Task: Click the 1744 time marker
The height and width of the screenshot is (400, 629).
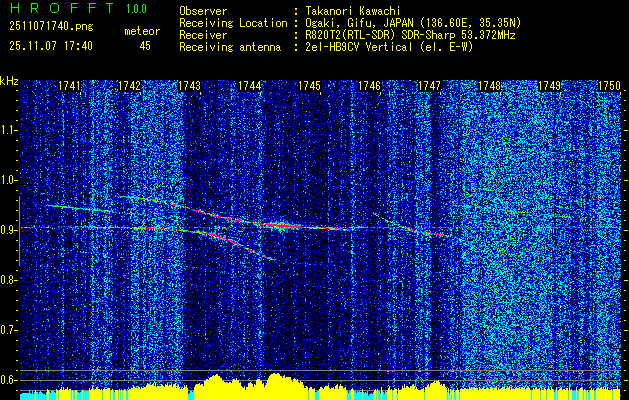Action: (x=250, y=86)
